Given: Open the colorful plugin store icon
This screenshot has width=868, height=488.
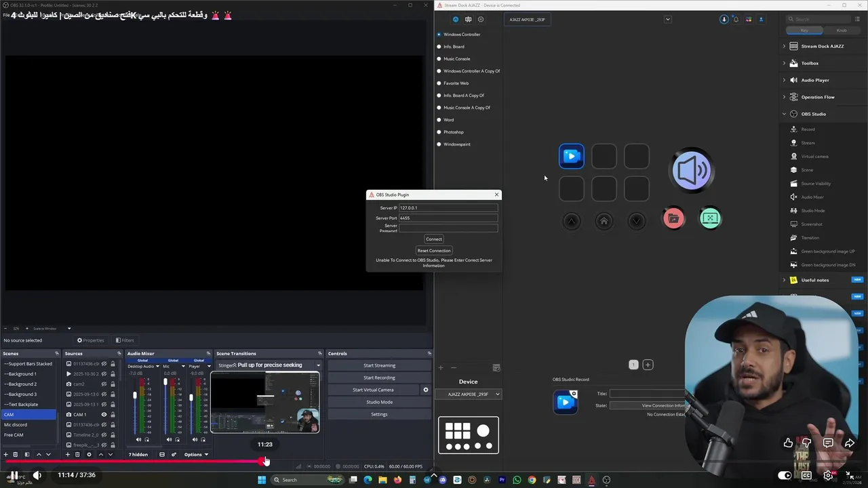Looking at the screenshot, I should tap(748, 20).
